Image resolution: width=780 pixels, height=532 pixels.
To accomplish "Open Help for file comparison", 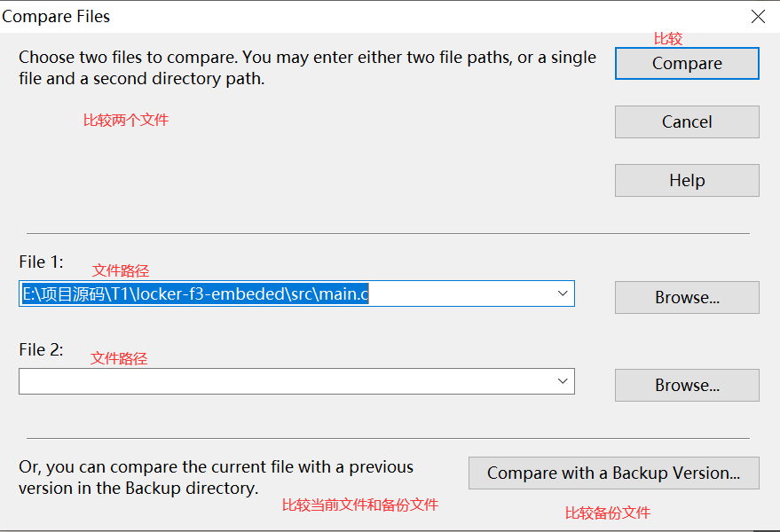I will pyautogui.click(x=687, y=181).
